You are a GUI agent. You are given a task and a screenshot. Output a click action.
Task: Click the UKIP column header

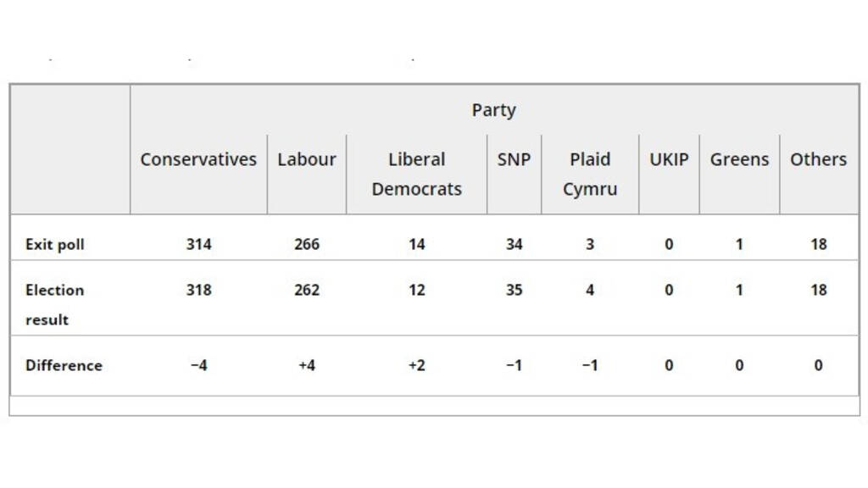tap(669, 159)
